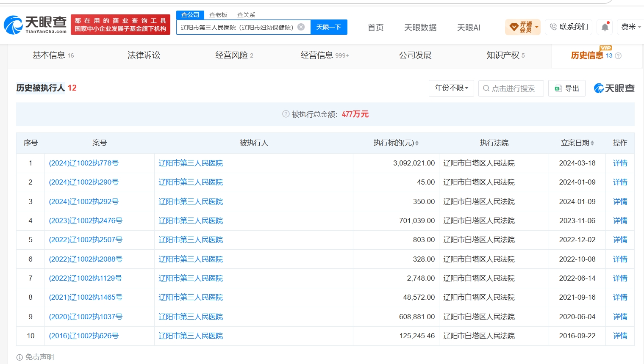Click the 点击进行搜索 search field
Image resolution: width=644 pixels, height=364 pixels.
coord(511,88)
